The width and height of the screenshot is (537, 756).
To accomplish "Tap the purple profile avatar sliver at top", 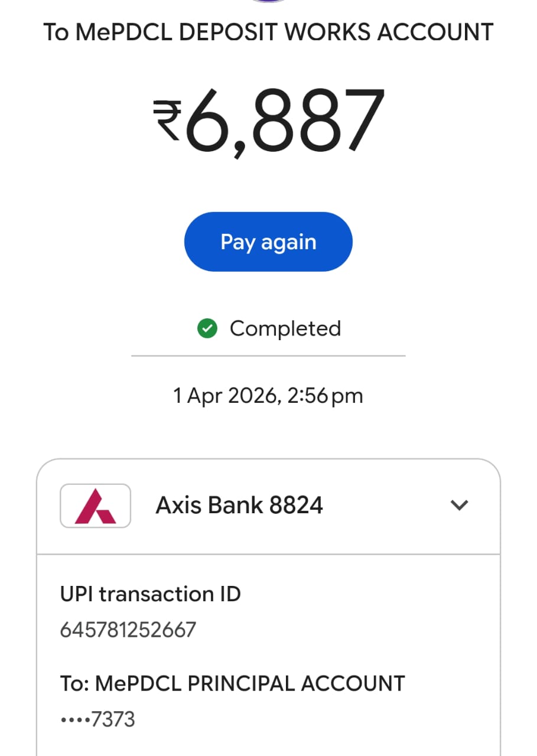I will (x=269, y=1).
